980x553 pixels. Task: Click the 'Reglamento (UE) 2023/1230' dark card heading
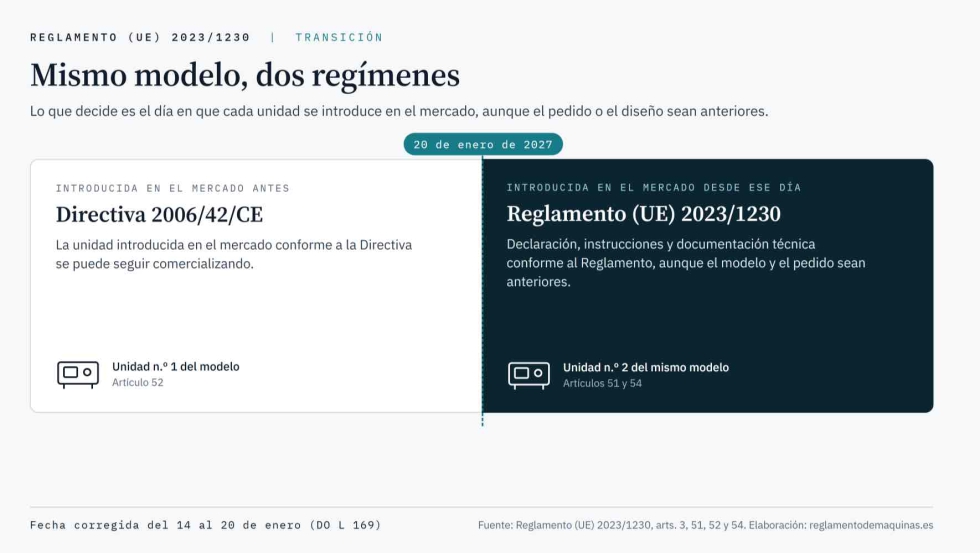point(643,214)
